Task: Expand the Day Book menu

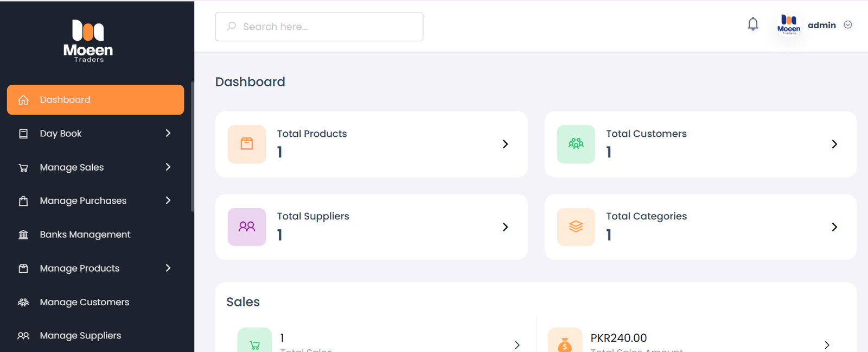Action: pos(168,133)
